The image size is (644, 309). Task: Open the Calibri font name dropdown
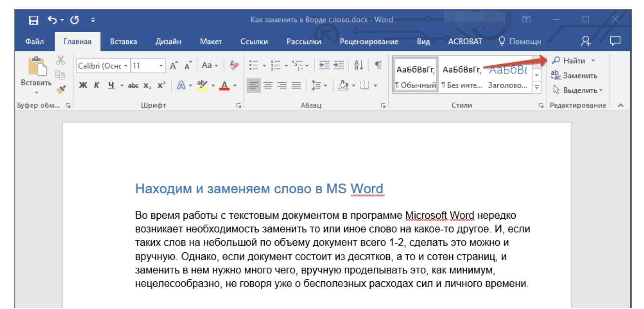click(x=126, y=66)
